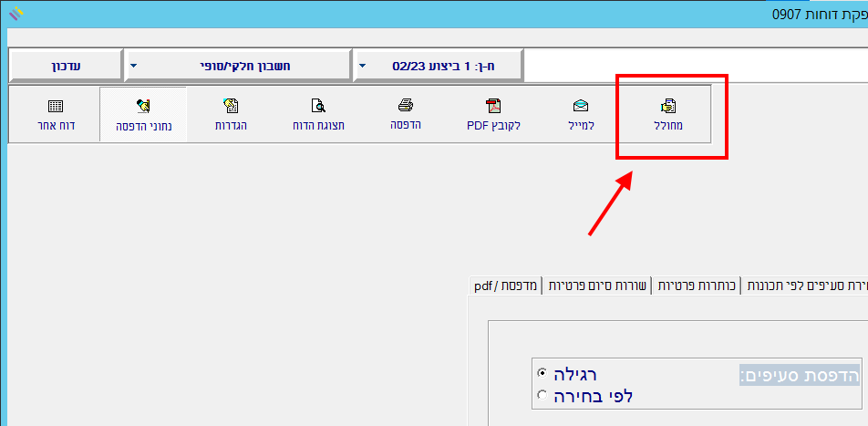Switch to the מדפסת / pdf tab
The height and width of the screenshot is (426, 868).
(507, 286)
